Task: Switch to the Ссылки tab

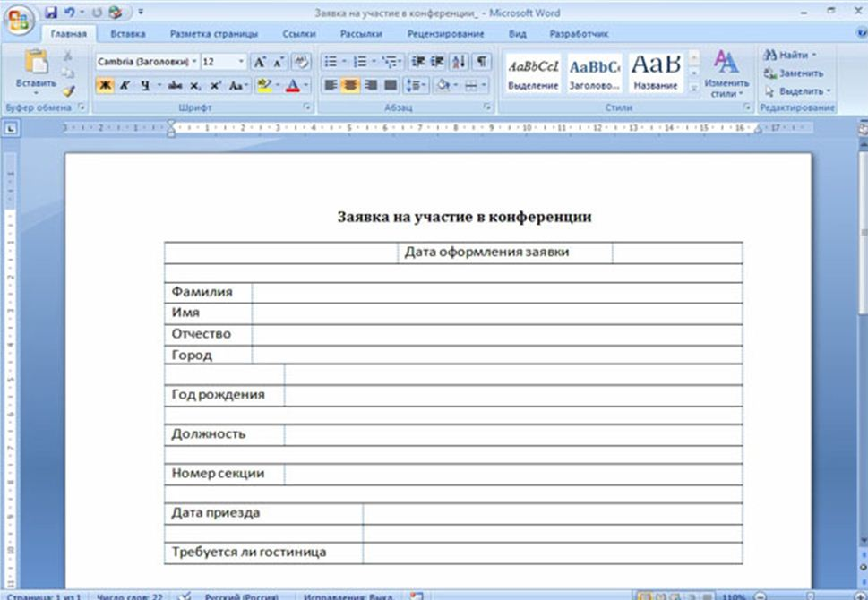Action: coord(299,34)
